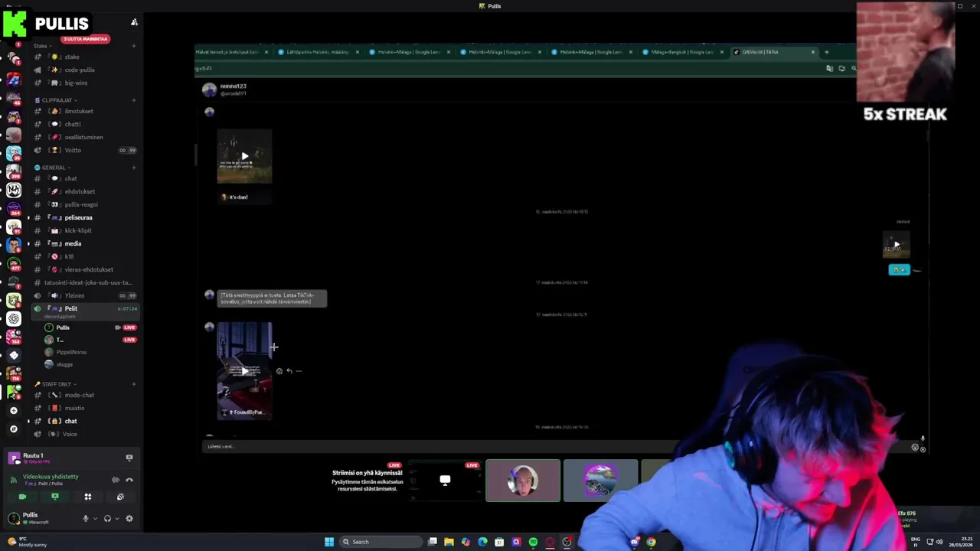Add a channel to CLIPPAAJAT category
The height and width of the screenshot is (551, 980).
(134, 100)
